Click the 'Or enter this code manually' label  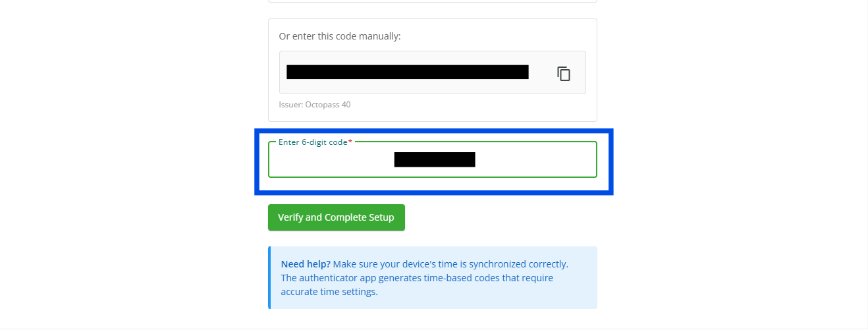340,36
